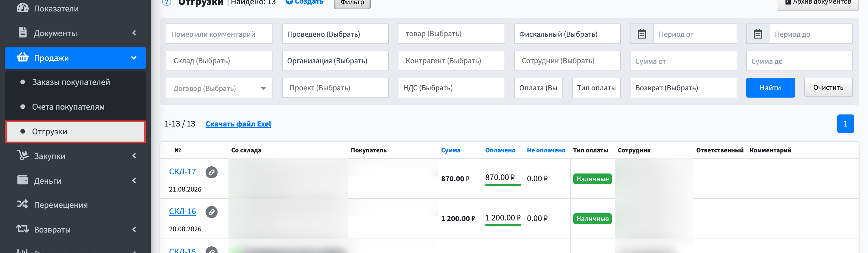This screenshot has height=253, width=868.
Task: Click the Документы file icon
Action: point(23,32)
